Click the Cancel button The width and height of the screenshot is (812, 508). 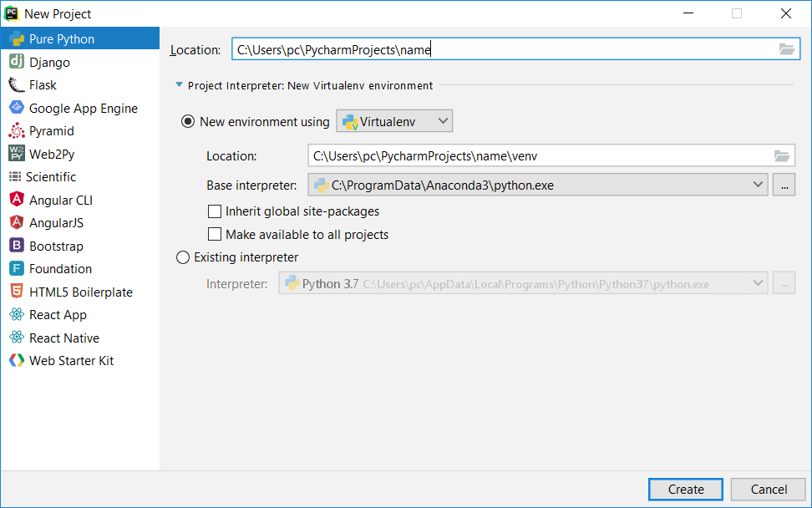click(x=769, y=490)
